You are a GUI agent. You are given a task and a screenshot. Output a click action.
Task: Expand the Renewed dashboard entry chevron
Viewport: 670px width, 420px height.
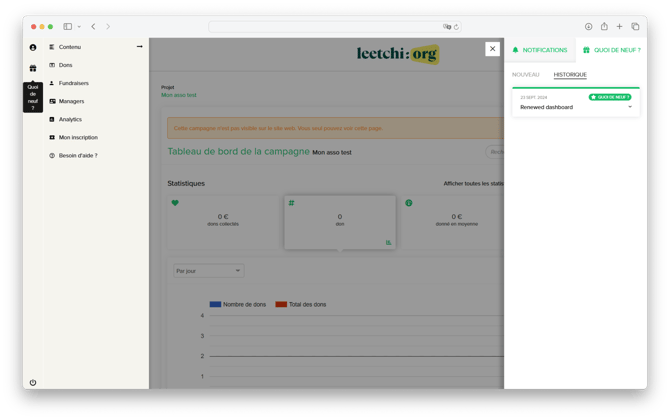click(630, 107)
